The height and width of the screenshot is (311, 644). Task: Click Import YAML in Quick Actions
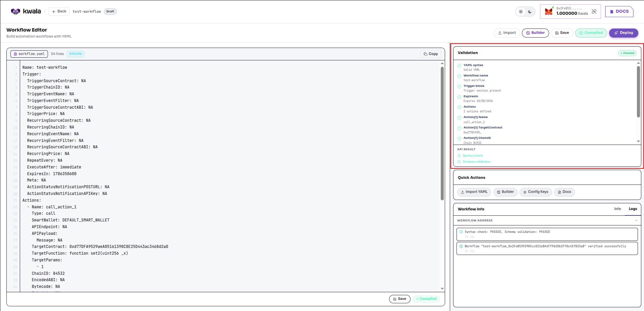tap(474, 192)
